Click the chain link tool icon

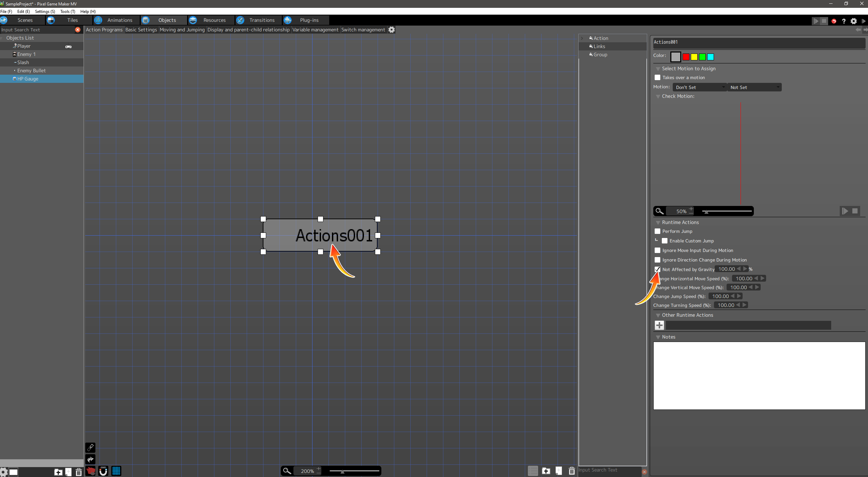(90, 447)
